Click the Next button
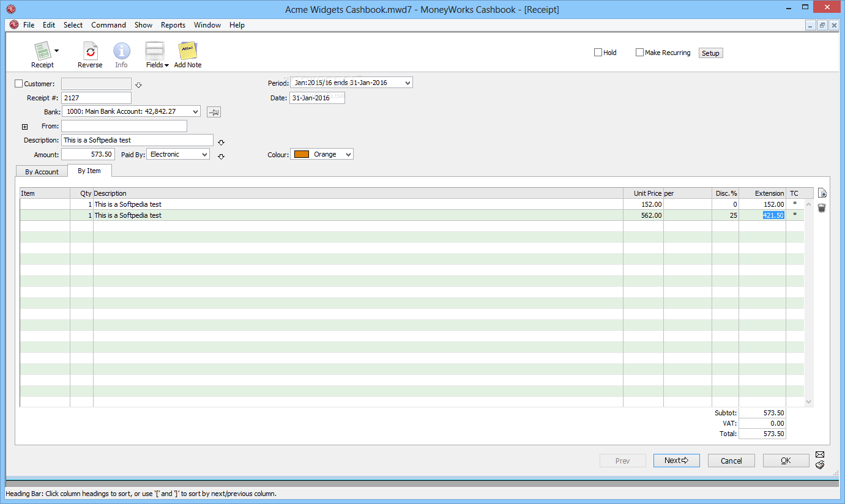 click(x=676, y=461)
